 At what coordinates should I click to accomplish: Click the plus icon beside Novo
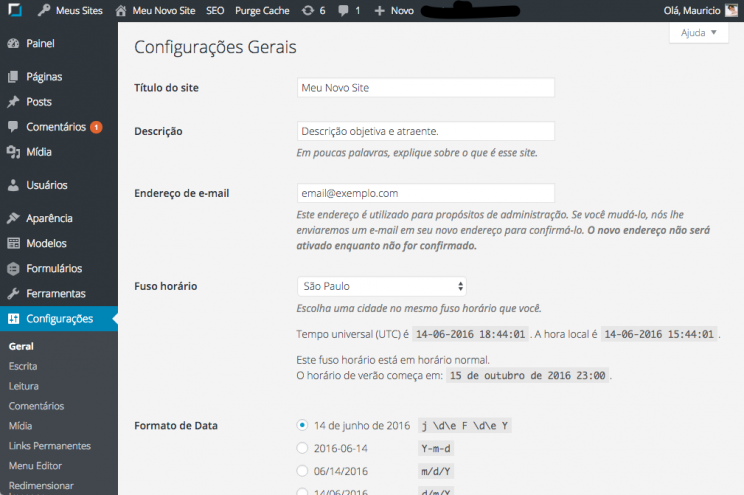pyautogui.click(x=379, y=10)
